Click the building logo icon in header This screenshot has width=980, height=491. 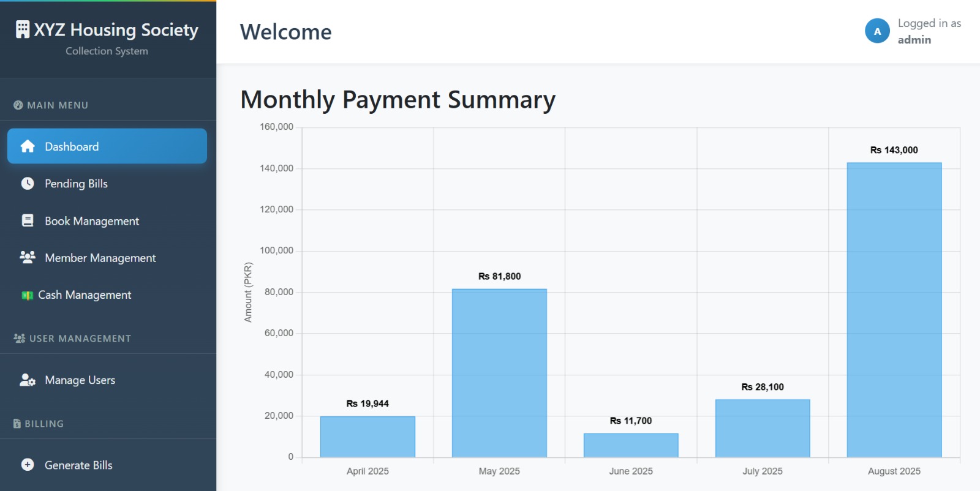(x=23, y=29)
